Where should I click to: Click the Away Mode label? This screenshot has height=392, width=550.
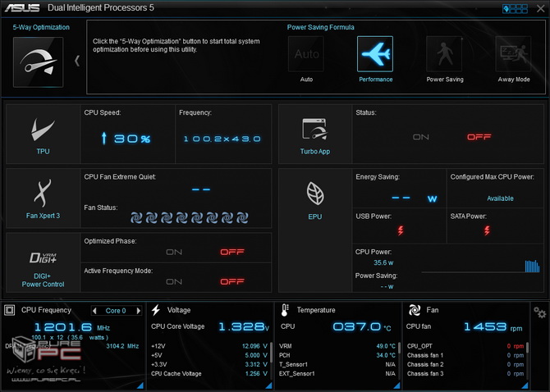pyautogui.click(x=514, y=80)
